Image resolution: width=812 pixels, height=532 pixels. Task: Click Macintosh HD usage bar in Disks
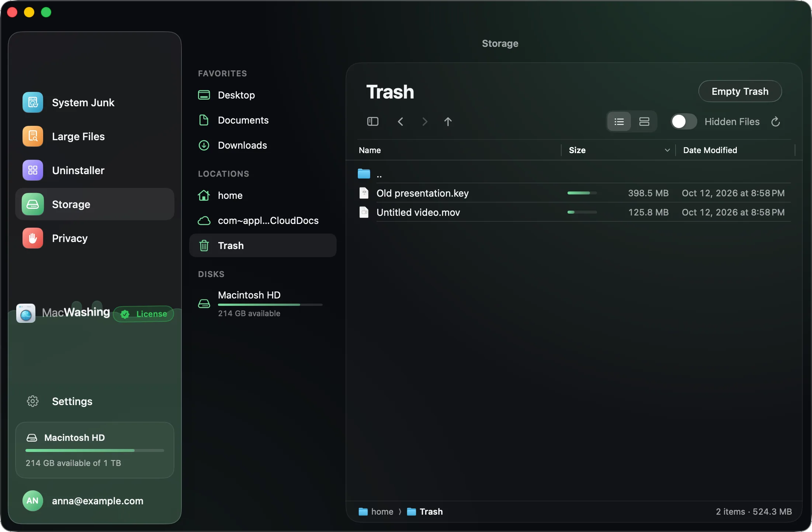coord(270,305)
